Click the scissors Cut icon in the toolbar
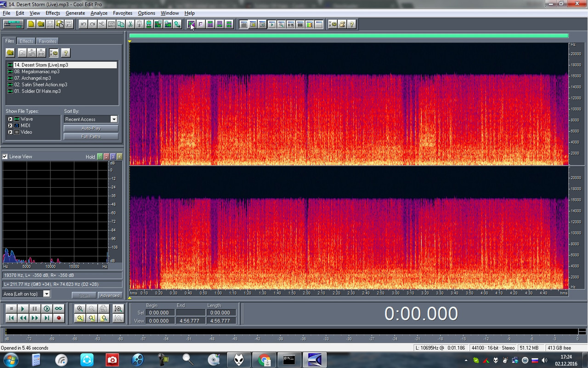 [x=130, y=24]
